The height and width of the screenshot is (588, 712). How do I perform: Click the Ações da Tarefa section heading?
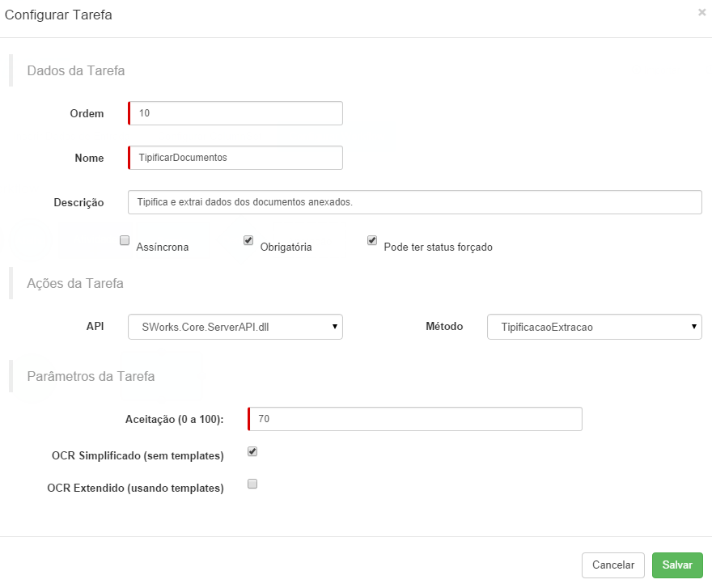75,283
